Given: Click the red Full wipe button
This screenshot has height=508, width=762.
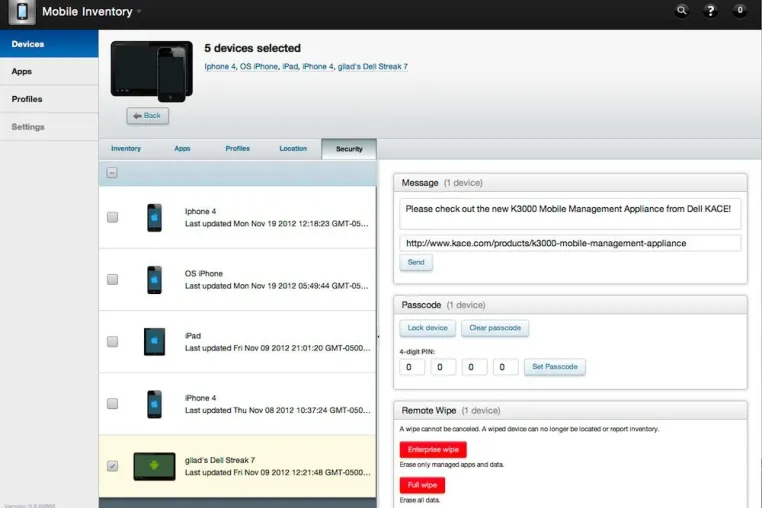Looking at the screenshot, I should click(422, 485).
